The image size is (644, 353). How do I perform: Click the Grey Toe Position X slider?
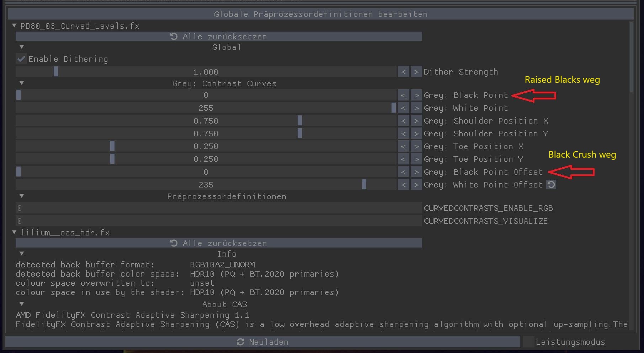(206, 146)
